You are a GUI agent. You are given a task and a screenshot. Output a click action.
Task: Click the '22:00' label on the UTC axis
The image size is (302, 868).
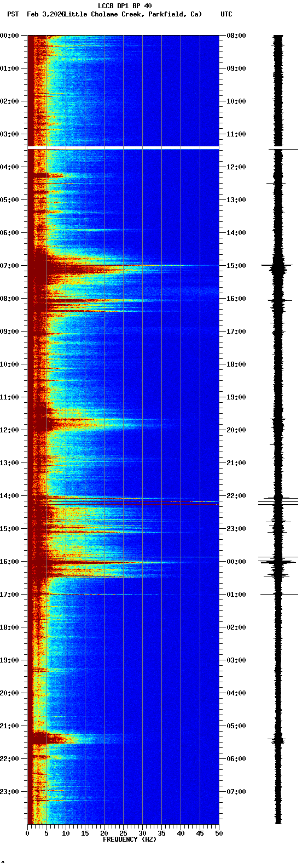(236, 496)
